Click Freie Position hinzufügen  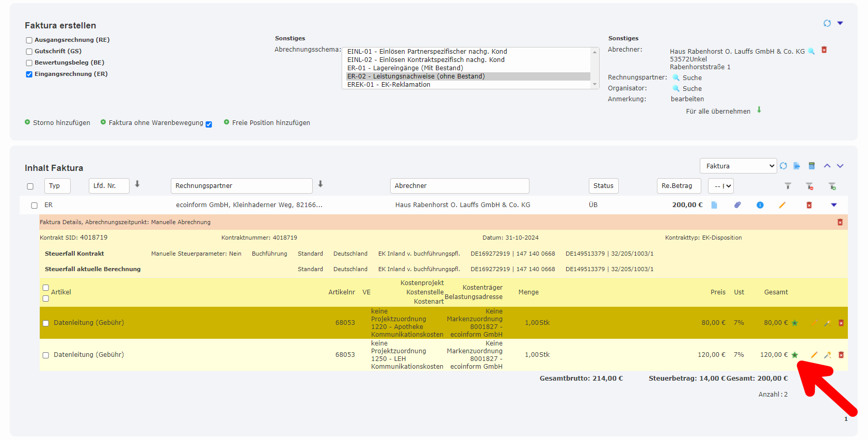click(270, 123)
